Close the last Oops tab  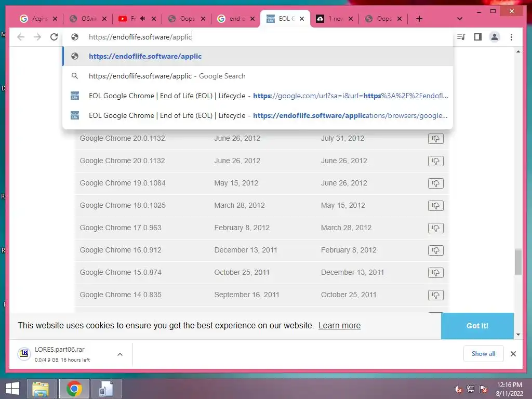click(x=400, y=19)
